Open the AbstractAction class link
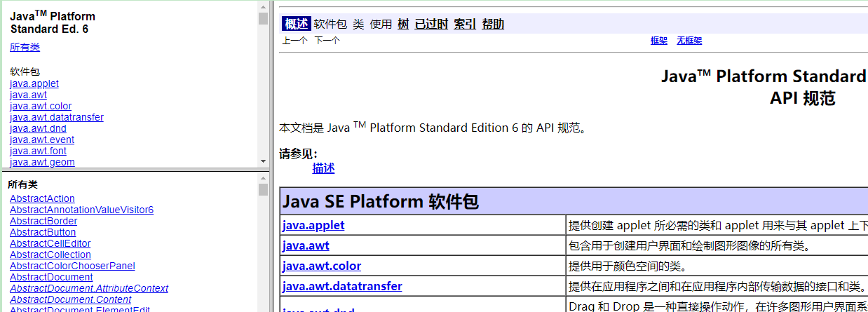 pos(42,198)
